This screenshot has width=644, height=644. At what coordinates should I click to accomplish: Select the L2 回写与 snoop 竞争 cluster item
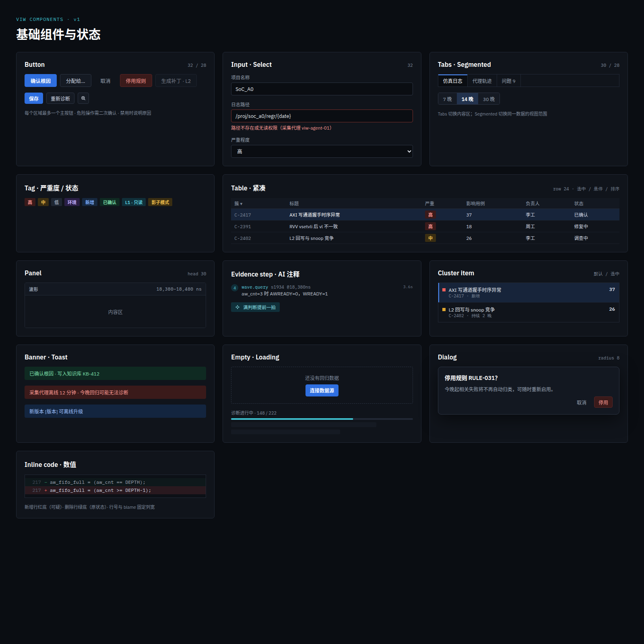click(x=528, y=312)
